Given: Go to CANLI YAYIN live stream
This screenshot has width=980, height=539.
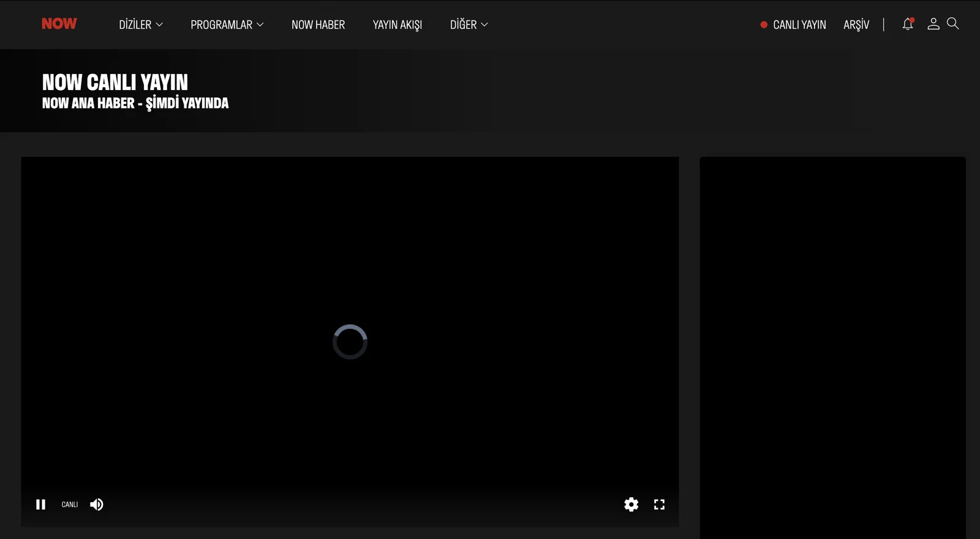Looking at the screenshot, I should coord(793,24).
